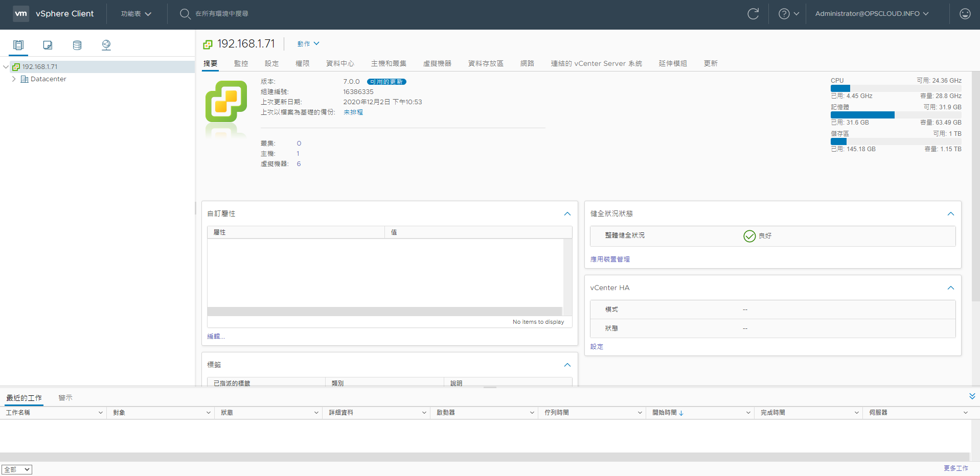The width and height of the screenshot is (980, 476).
Task: Switch to the 更新 tab
Action: [x=711, y=63]
